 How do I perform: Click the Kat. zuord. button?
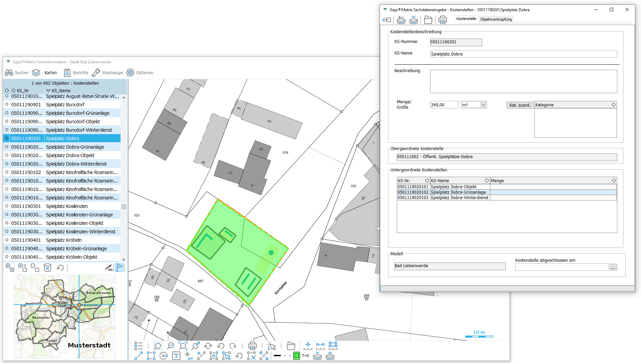pyautogui.click(x=519, y=105)
